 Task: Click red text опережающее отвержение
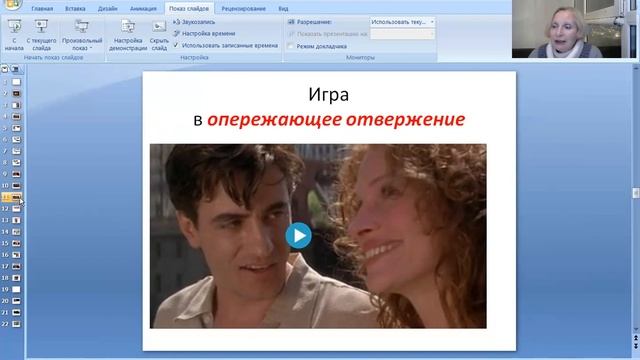(x=336, y=120)
